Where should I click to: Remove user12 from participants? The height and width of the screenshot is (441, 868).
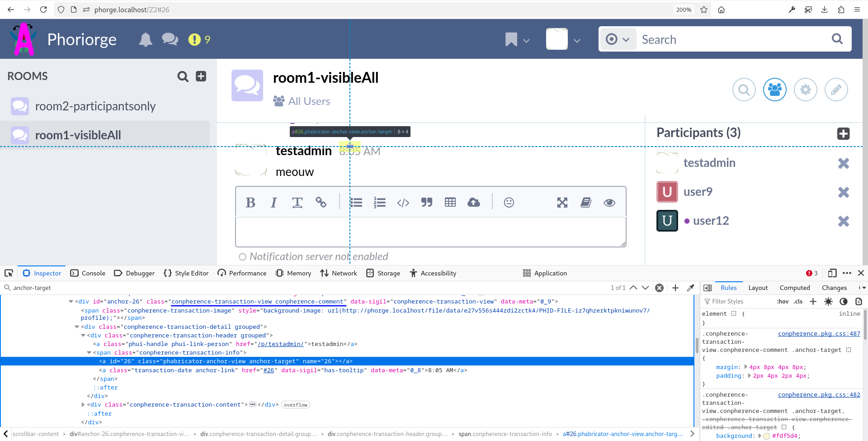pyautogui.click(x=843, y=221)
